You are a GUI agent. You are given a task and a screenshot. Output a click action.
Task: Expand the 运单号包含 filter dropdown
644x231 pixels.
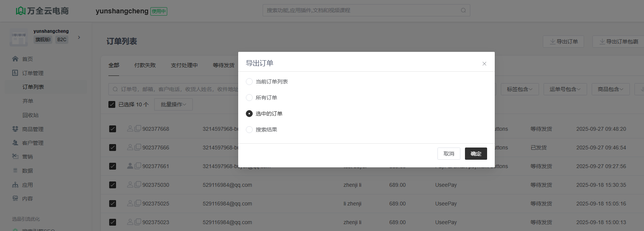click(x=565, y=89)
